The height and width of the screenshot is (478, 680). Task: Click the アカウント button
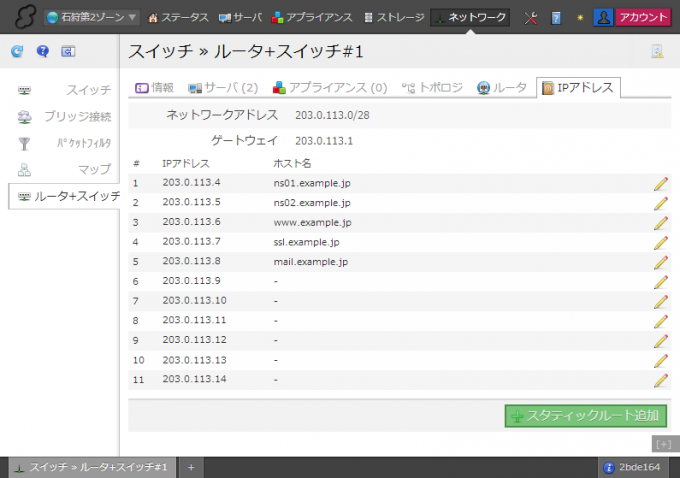(643, 17)
